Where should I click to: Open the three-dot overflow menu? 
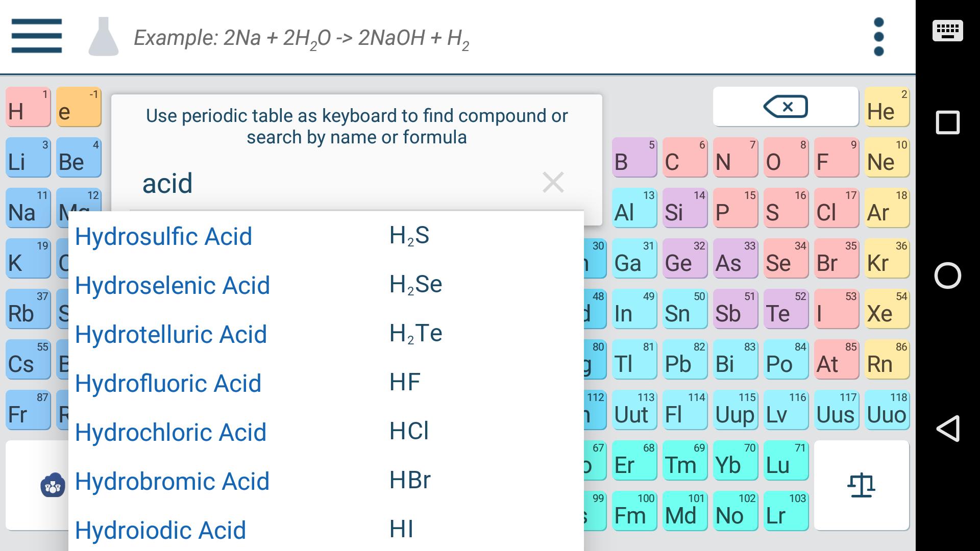point(878,36)
